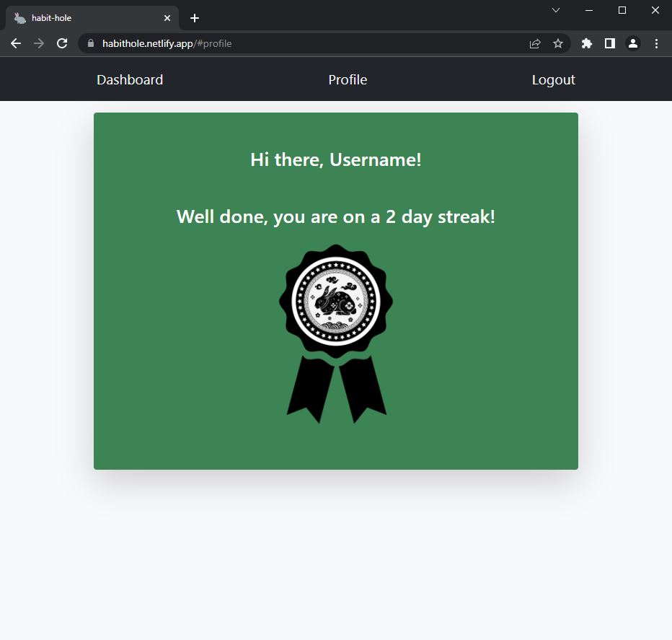The height and width of the screenshot is (640, 672).
Task: Open the Extensions puzzle icon
Action: [587, 43]
